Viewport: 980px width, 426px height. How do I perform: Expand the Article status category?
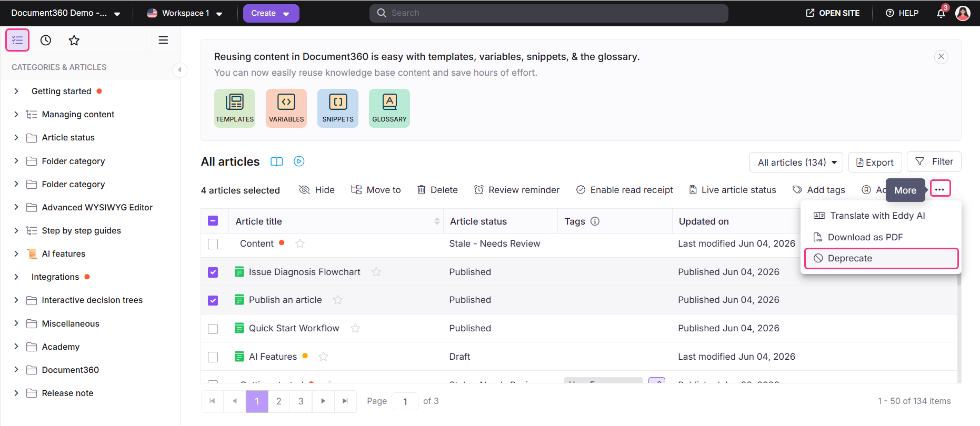click(x=16, y=137)
